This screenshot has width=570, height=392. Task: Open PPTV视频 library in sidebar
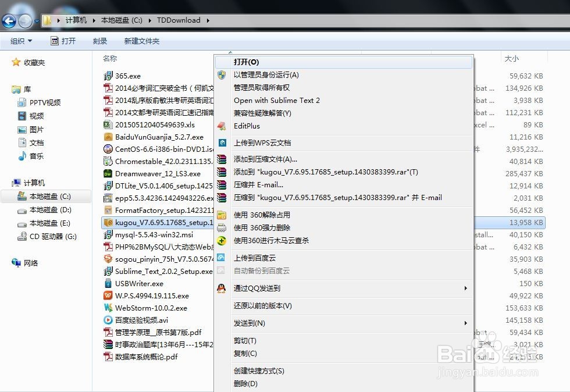pyautogui.click(x=40, y=102)
